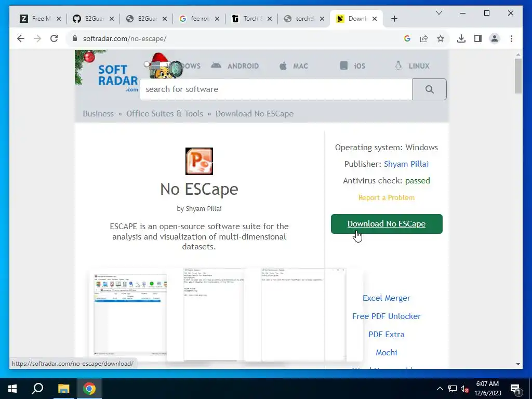Open Chrome profile avatar
Screen dimensions: 532x399
click(x=495, y=38)
